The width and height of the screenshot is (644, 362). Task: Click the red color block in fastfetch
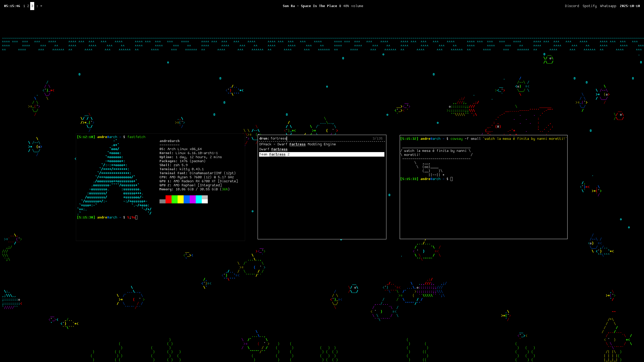tap(169, 199)
